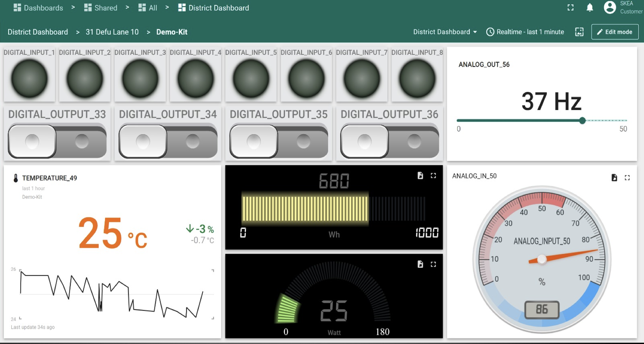Open the District Dashboard state dropdown

[x=445, y=32]
